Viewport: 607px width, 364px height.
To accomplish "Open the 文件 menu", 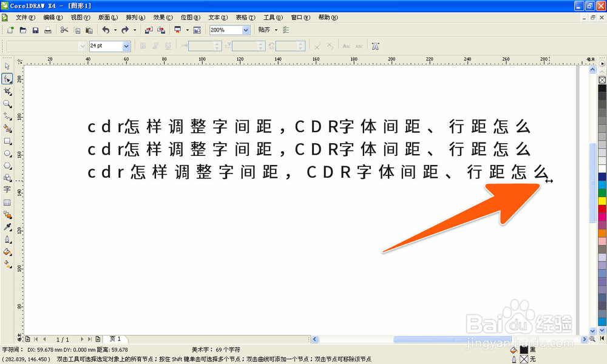I will (x=25, y=18).
